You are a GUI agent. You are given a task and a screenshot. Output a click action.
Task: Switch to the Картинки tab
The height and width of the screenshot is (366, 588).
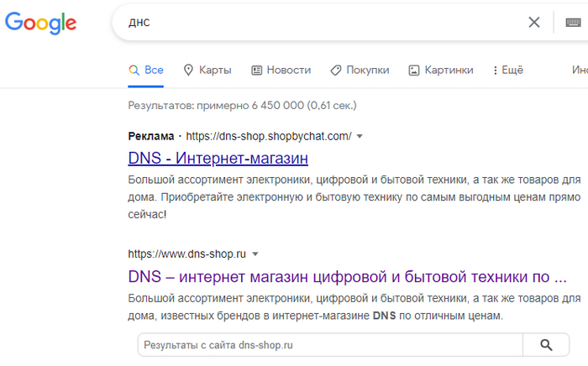tap(441, 70)
